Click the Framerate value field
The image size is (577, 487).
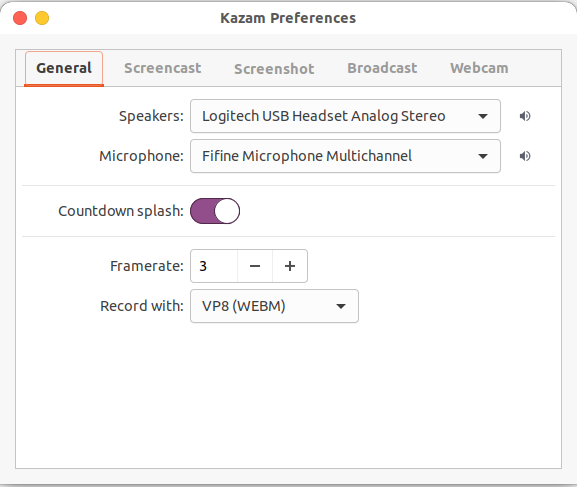coord(214,266)
